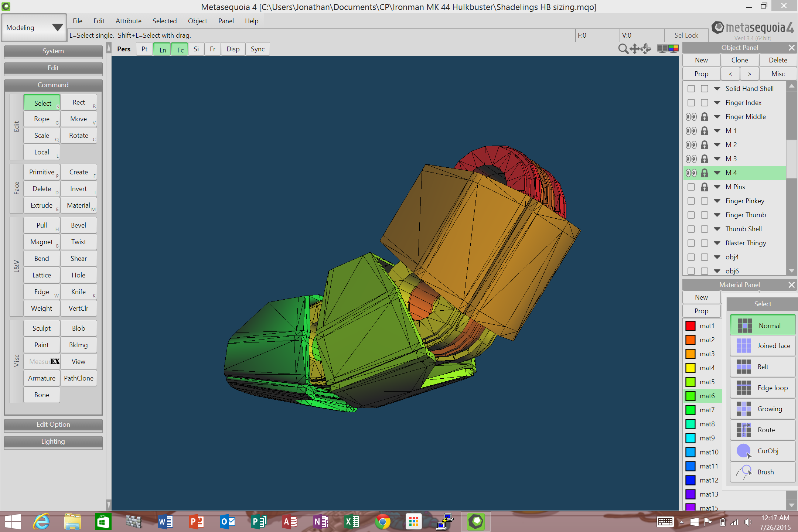Hide the M 2 object

click(x=691, y=145)
